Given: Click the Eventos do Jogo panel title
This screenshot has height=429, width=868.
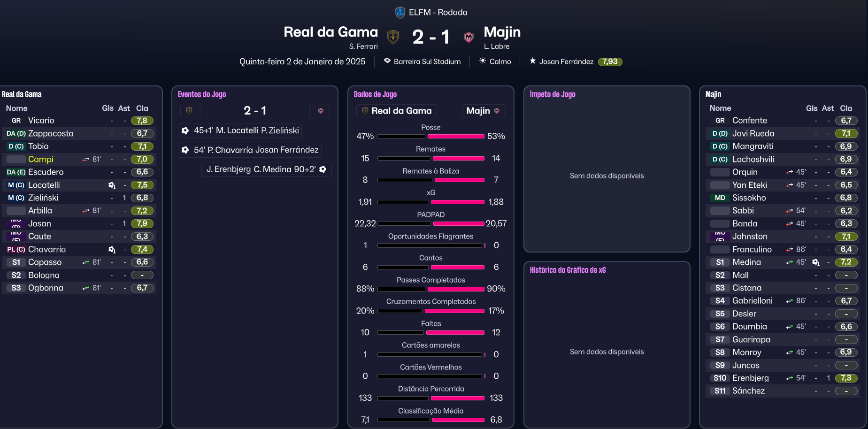Looking at the screenshot, I should click(x=202, y=94).
